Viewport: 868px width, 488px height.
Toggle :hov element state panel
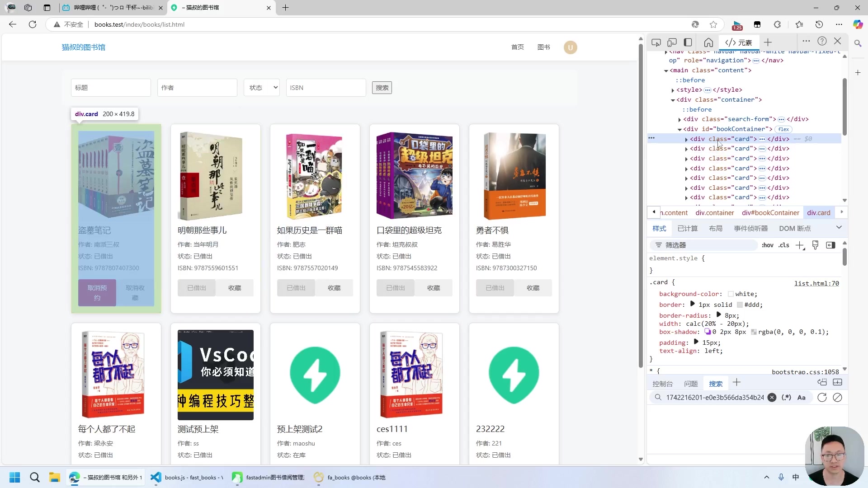tap(768, 245)
